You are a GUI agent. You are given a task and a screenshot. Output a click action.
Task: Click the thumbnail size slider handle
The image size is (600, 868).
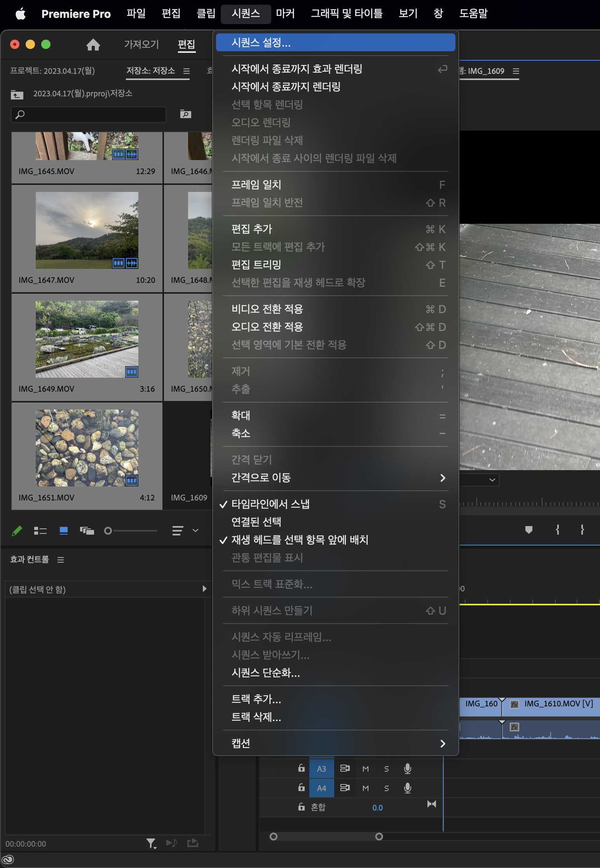[108, 531]
